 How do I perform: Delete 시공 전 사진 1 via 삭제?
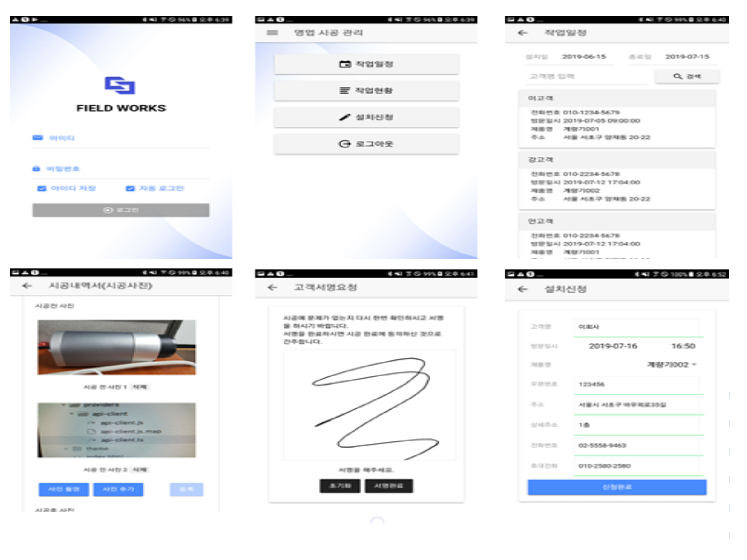139,387
